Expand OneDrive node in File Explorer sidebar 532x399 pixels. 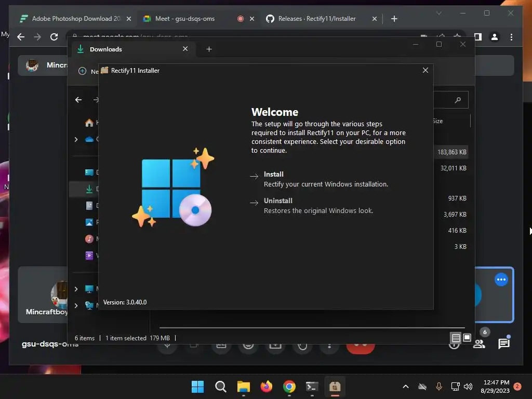pyautogui.click(x=76, y=139)
